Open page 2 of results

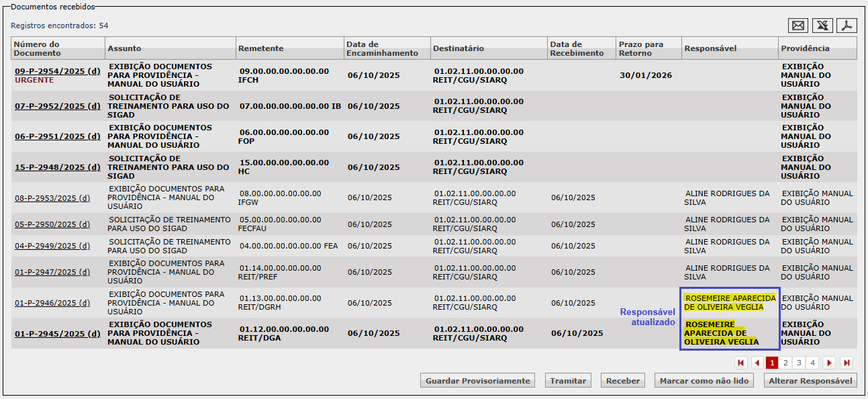[x=785, y=363]
